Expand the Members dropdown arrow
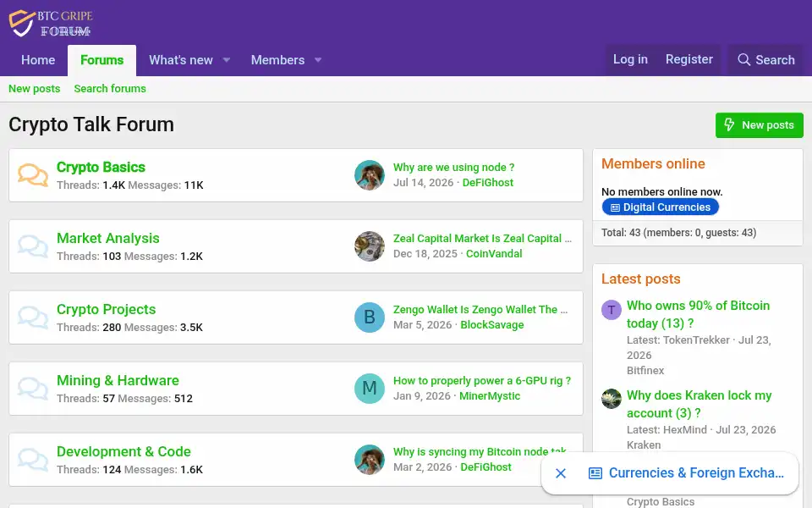Viewport: 812px width, 508px height. click(318, 60)
